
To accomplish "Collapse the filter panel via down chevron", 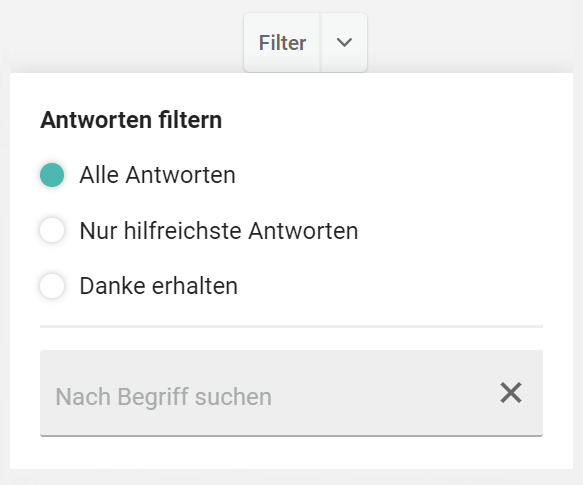I will 344,42.
